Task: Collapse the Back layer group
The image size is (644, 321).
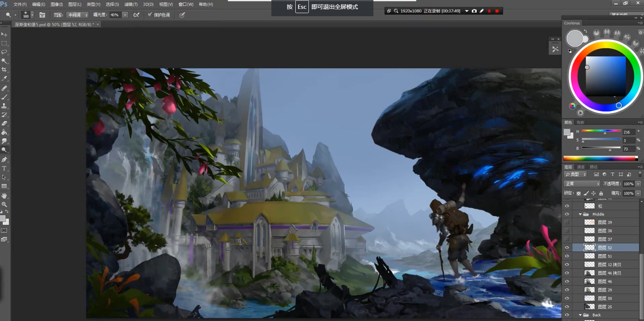Action: [580, 315]
